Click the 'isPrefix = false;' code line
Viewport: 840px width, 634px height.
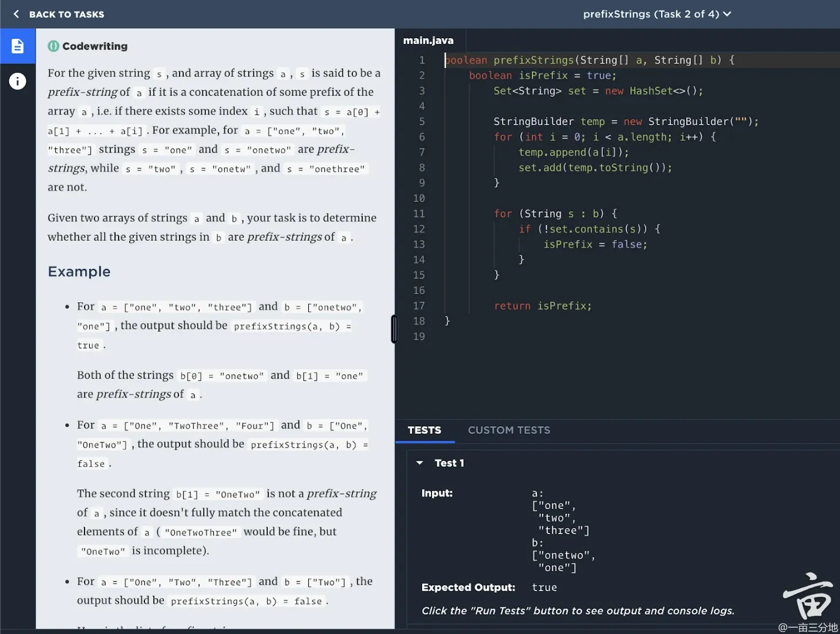[x=595, y=244]
